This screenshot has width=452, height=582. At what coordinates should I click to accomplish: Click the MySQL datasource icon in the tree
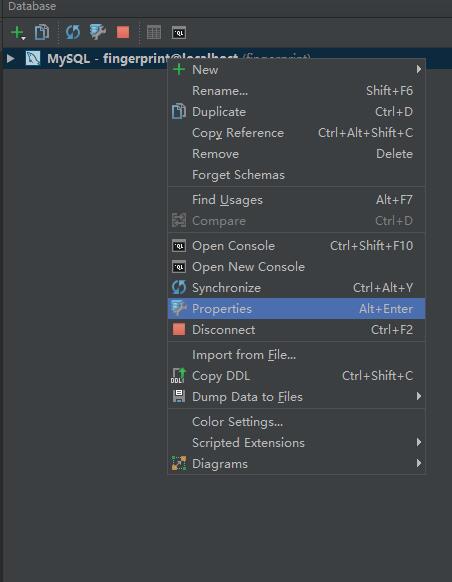pyautogui.click(x=33, y=58)
